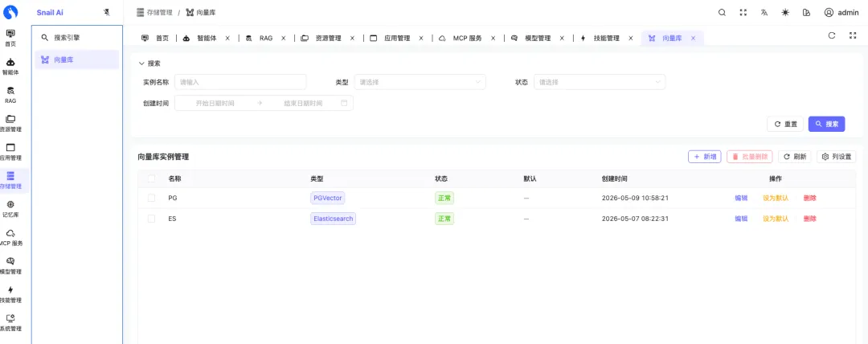Screen dimensions: 868x344
Task: Click 编辑 for the ES row
Action: pos(741,219)
